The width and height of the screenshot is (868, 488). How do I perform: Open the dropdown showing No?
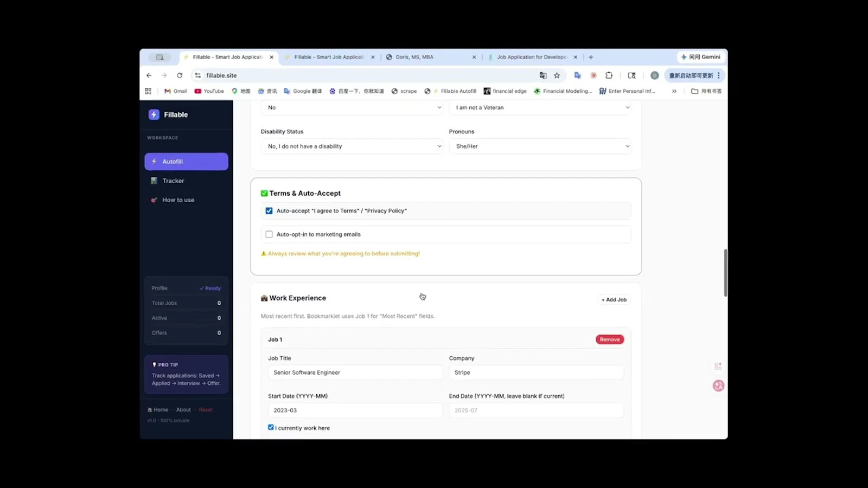coord(352,107)
